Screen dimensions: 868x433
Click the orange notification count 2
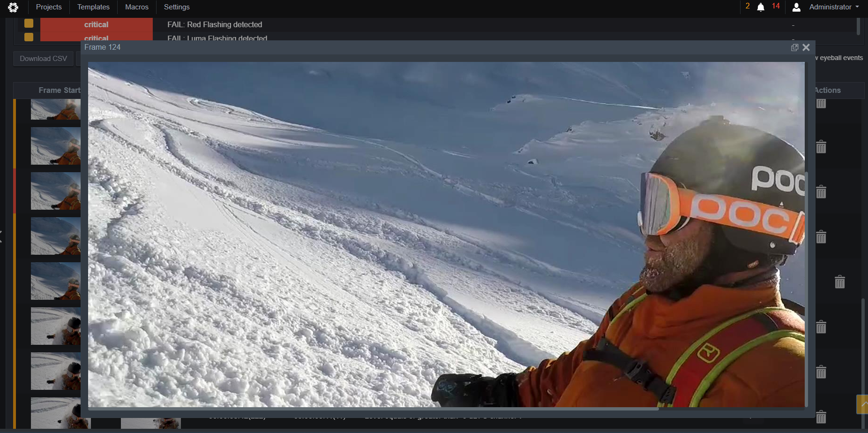click(x=748, y=6)
